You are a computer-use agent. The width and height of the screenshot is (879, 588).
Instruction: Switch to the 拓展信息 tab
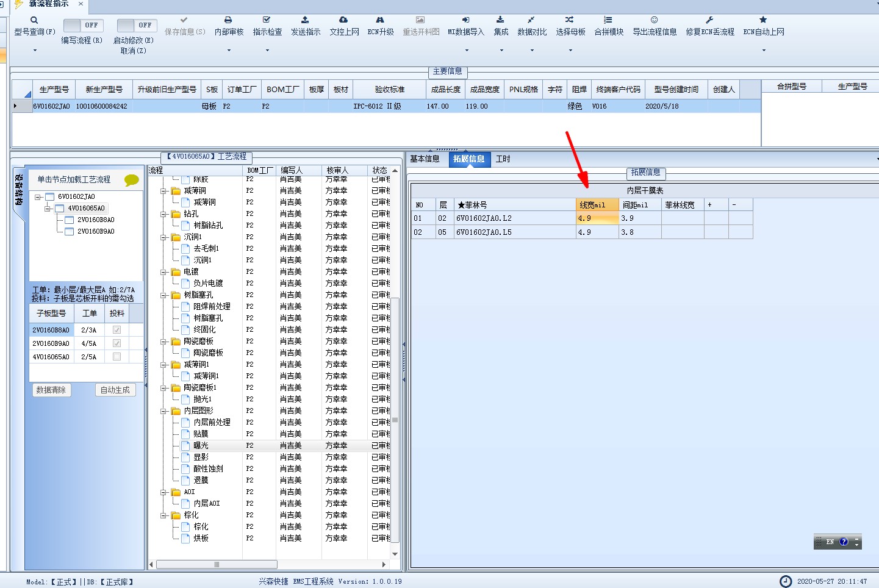pyautogui.click(x=468, y=159)
